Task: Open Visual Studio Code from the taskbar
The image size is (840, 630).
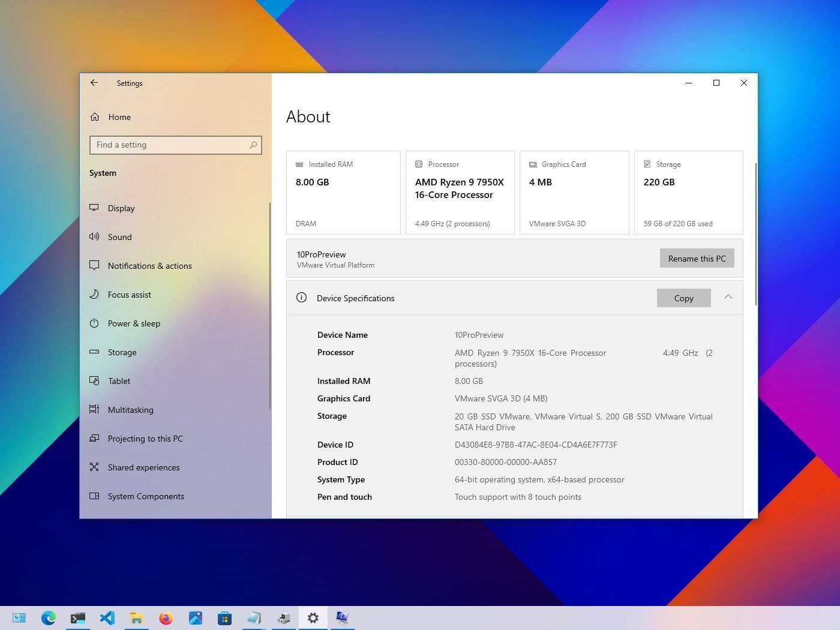Action: pyautogui.click(x=107, y=617)
